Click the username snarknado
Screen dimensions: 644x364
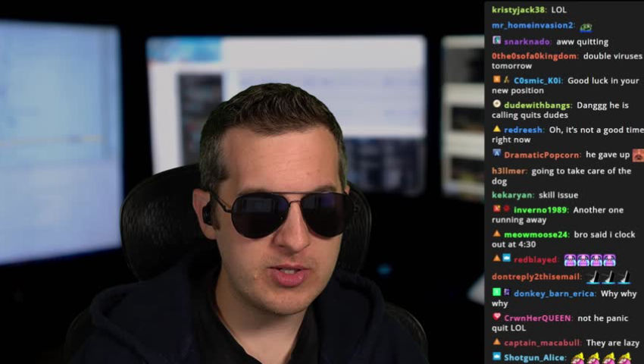(527, 42)
